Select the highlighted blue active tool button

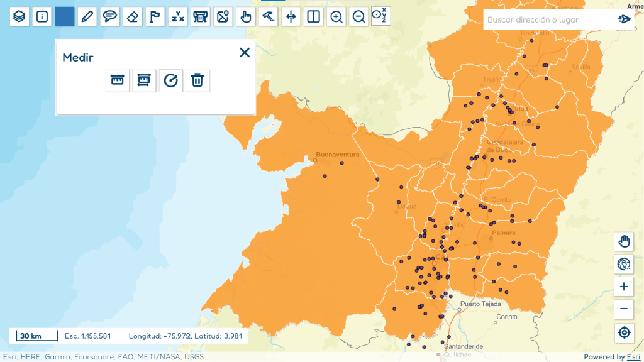[x=65, y=17]
